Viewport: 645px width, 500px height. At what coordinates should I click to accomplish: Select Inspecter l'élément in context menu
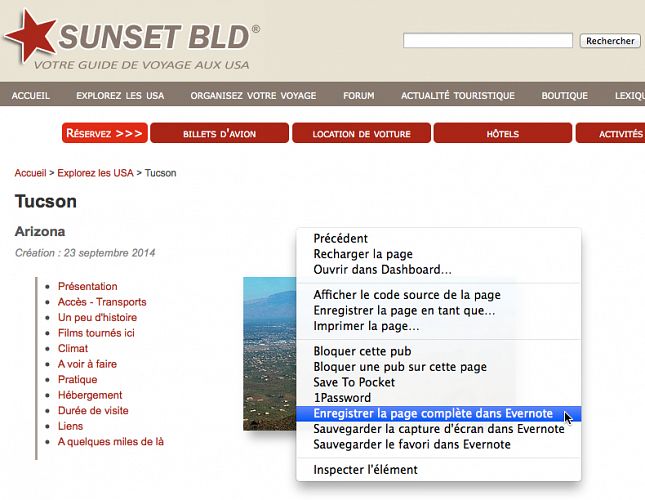365,469
